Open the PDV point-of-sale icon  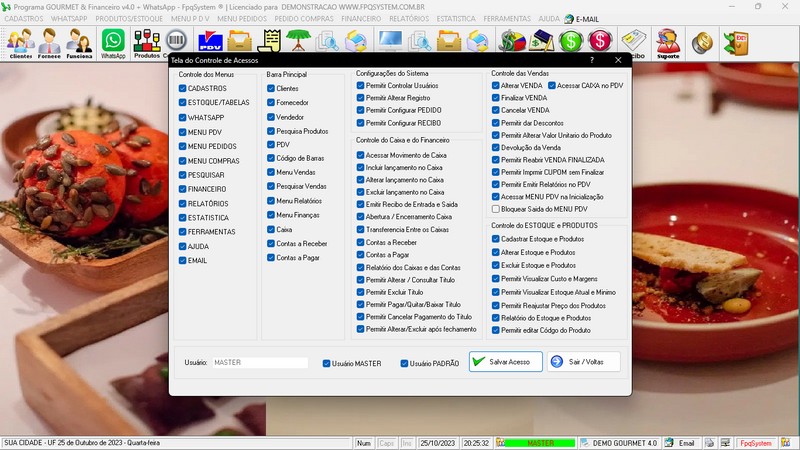coord(210,41)
